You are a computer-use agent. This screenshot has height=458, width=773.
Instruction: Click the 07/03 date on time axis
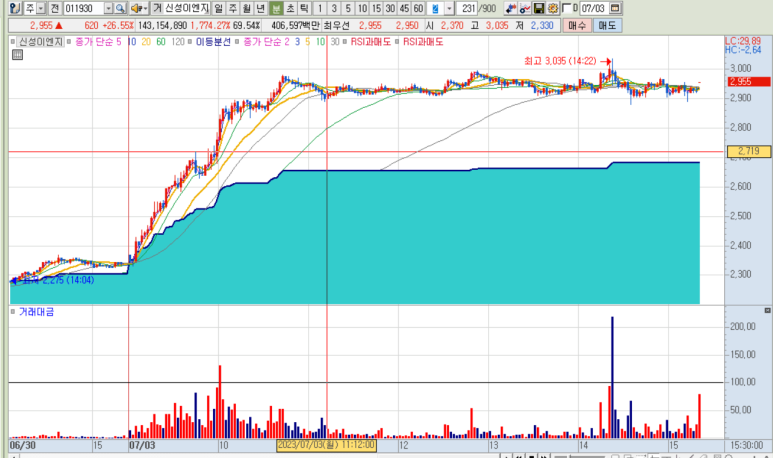tap(142, 446)
